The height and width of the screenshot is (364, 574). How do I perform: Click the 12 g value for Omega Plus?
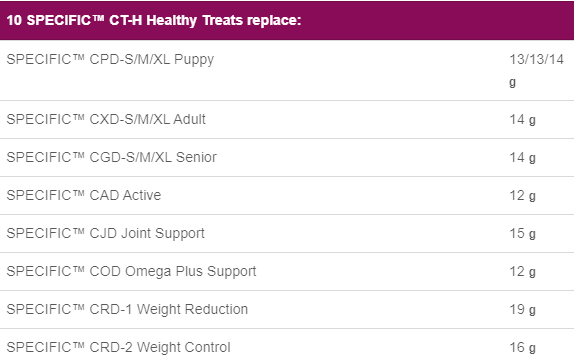pyautogui.click(x=522, y=272)
